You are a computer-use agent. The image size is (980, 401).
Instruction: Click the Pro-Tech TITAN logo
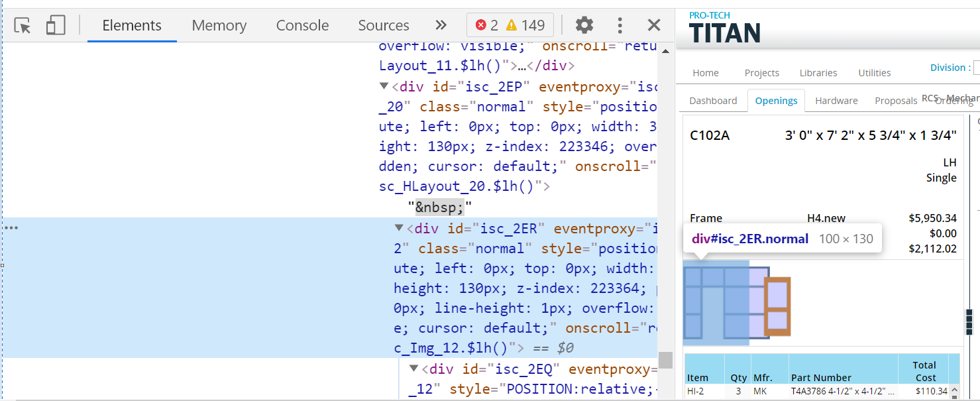pyautogui.click(x=724, y=27)
